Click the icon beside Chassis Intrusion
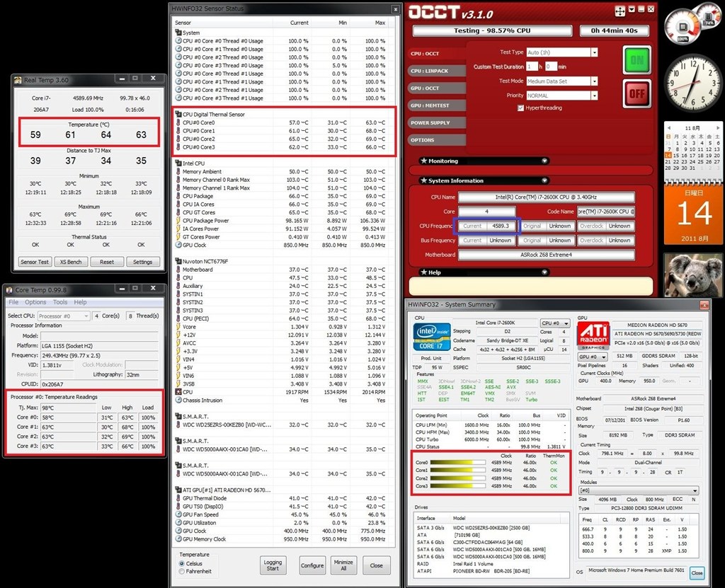 [178, 400]
